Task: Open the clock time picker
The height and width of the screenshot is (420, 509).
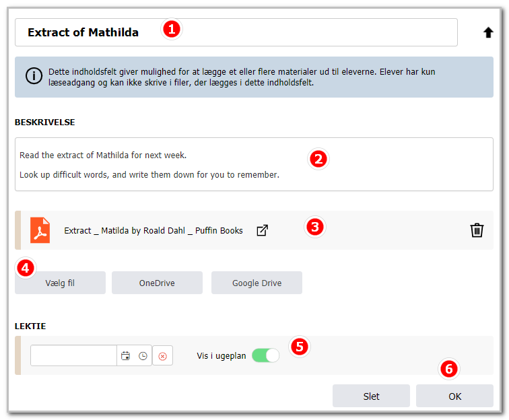Action: (143, 356)
